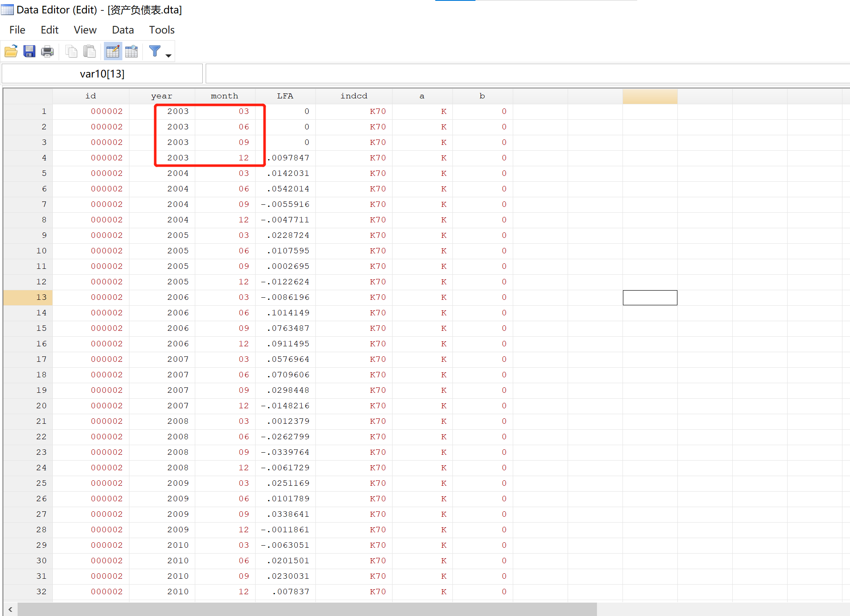This screenshot has height=616, width=850.
Task: Open the File menu
Action: point(17,30)
